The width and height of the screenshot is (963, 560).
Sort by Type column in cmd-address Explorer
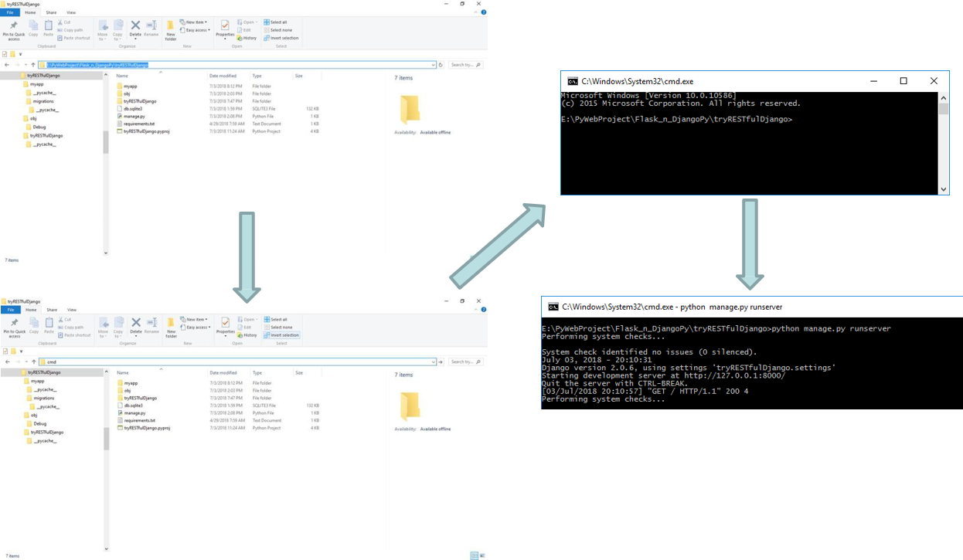pyautogui.click(x=257, y=372)
